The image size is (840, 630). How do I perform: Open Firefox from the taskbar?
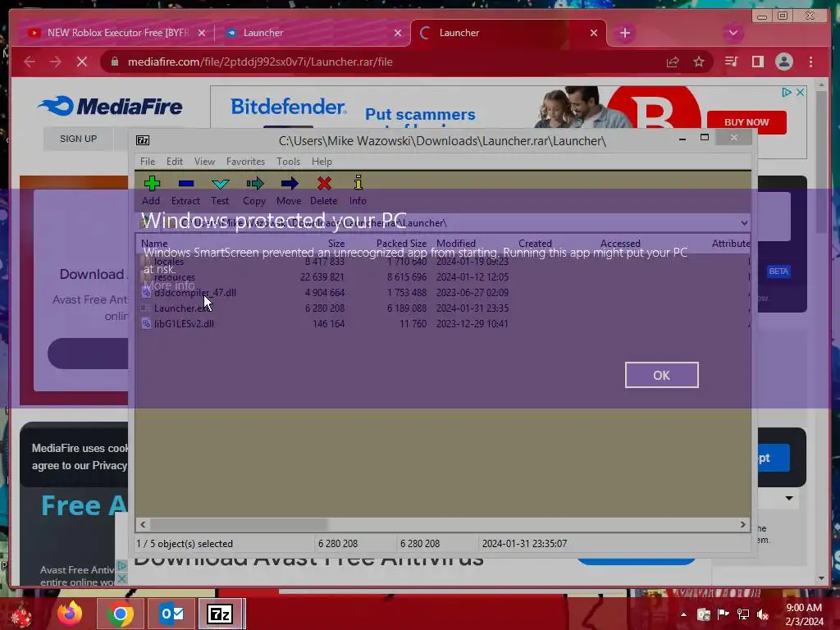(x=70, y=614)
